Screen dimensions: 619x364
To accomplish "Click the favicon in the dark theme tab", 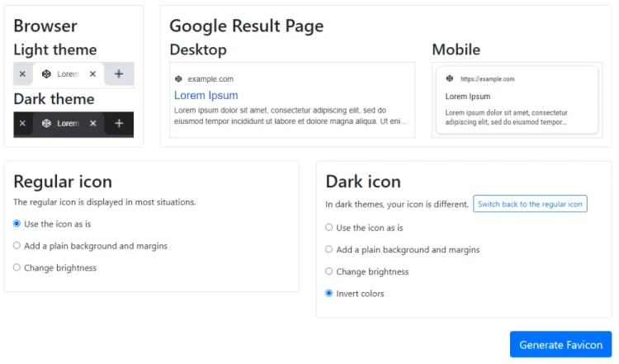I will (x=46, y=123).
